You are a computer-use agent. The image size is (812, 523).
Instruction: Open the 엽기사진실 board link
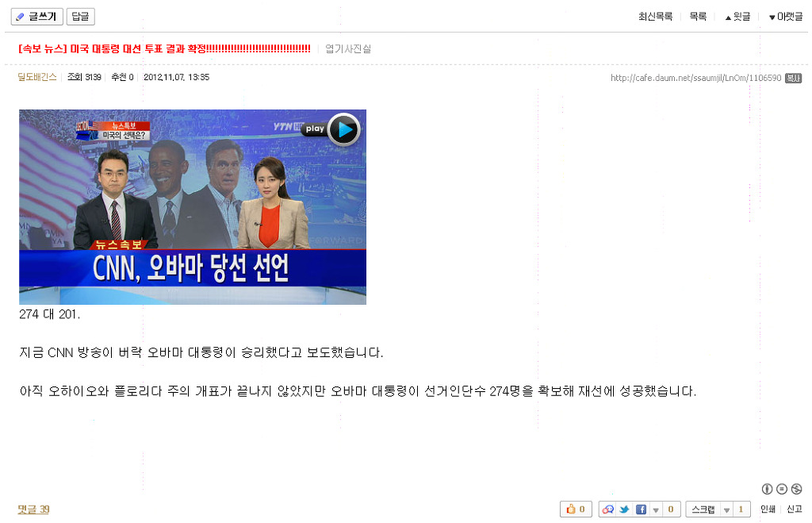[x=348, y=48]
